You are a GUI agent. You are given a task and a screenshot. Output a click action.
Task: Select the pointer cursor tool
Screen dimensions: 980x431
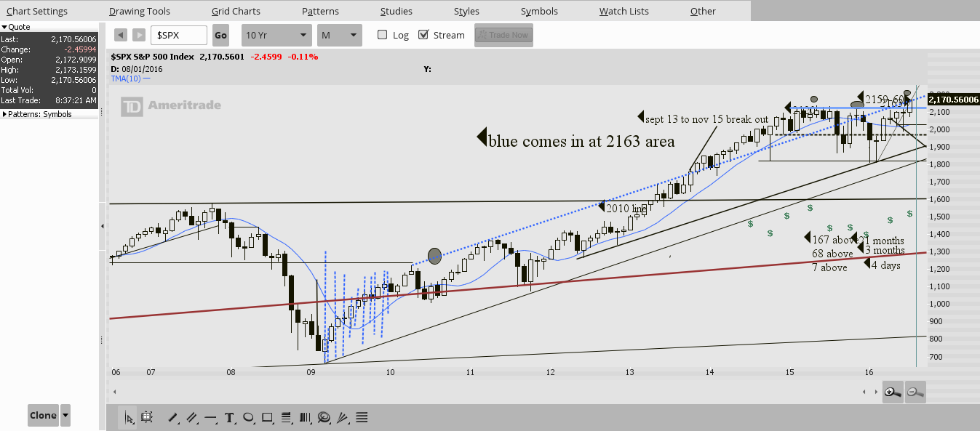[x=129, y=417]
